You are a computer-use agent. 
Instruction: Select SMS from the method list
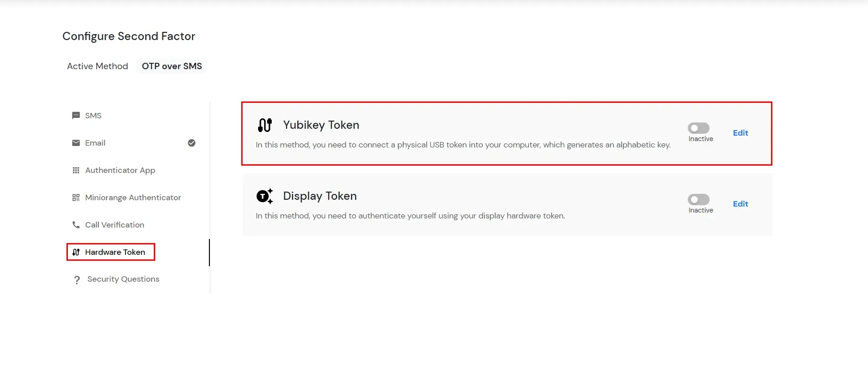(93, 115)
